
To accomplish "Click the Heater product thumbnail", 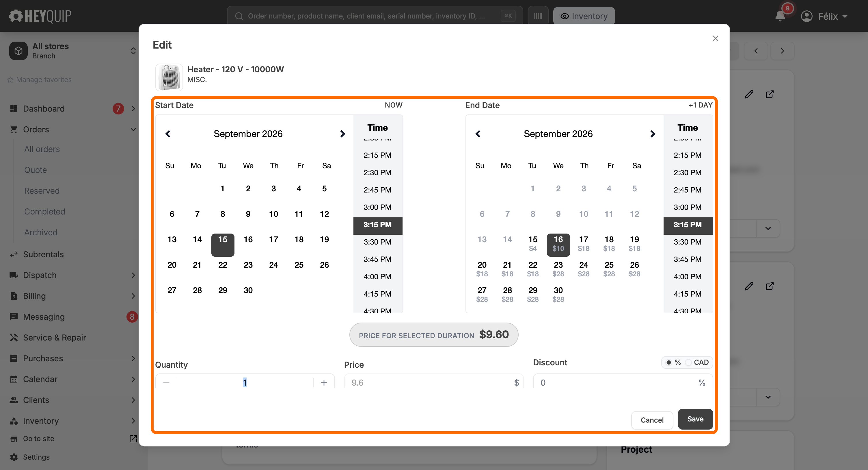I will pos(169,77).
